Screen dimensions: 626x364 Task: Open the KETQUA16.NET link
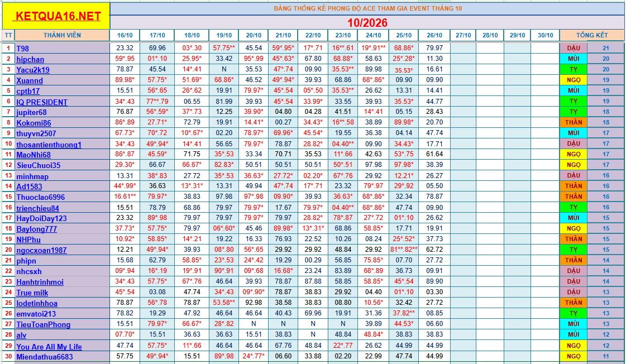[58, 16]
